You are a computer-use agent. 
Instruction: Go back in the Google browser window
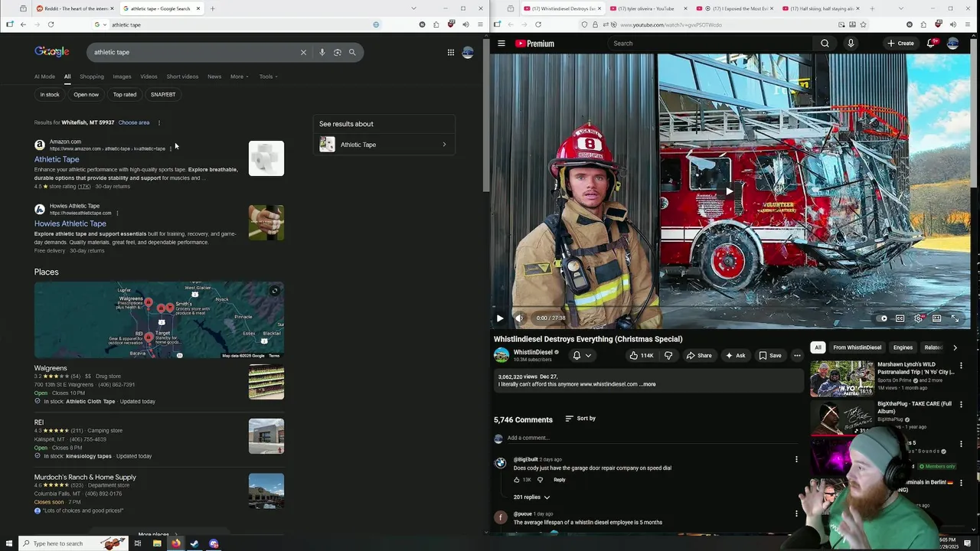pos(23,24)
